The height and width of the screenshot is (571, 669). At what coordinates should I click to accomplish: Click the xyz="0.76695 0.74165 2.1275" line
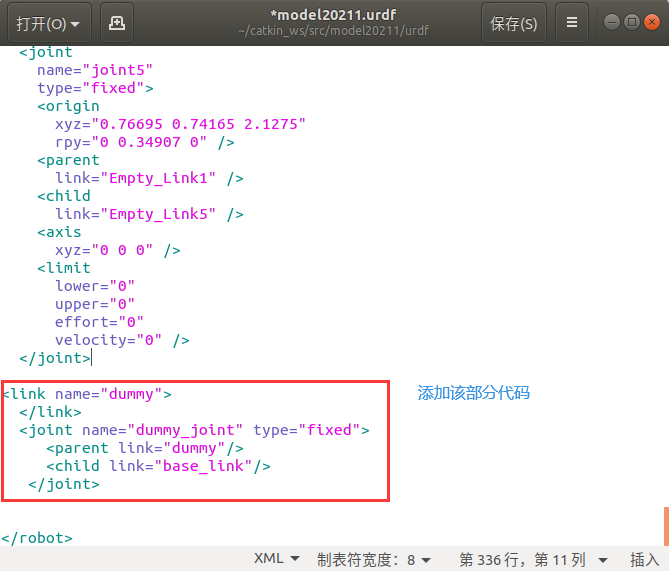tap(180, 124)
